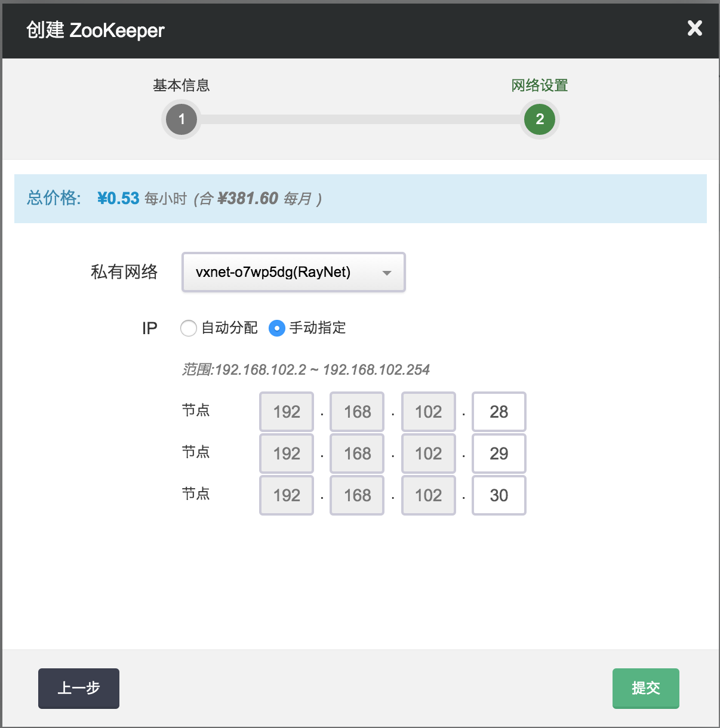Click the IP field containing 29
This screenshot has width=720, height=728.
pos(499,454)
